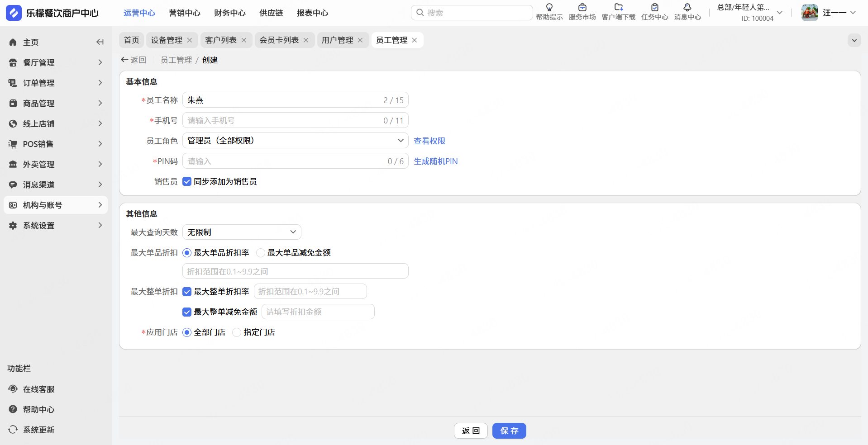Toggle the 最大整单减免金额 checkbox
The width and height of the screenshot is (868, 445).
click(187, 312)
